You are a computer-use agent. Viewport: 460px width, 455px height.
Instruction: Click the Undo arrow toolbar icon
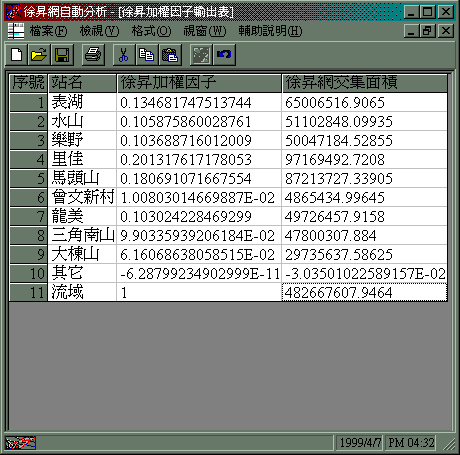click(x=224, y=54)
